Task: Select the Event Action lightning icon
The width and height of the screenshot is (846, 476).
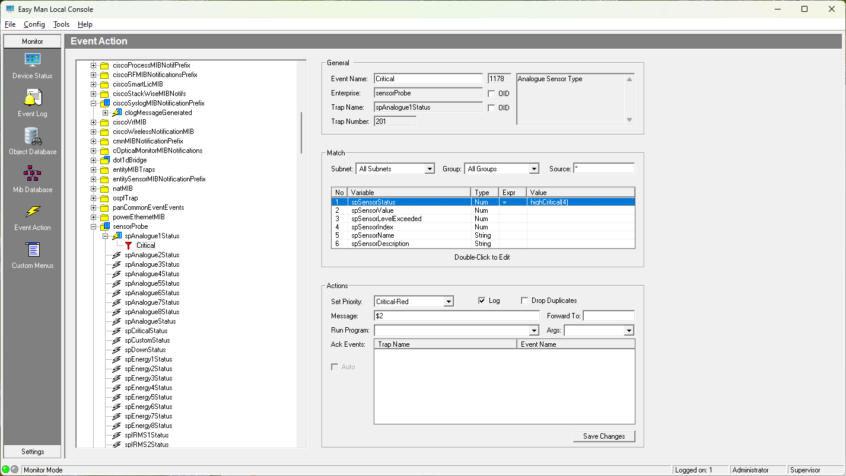Action: (x=32, y=212)
